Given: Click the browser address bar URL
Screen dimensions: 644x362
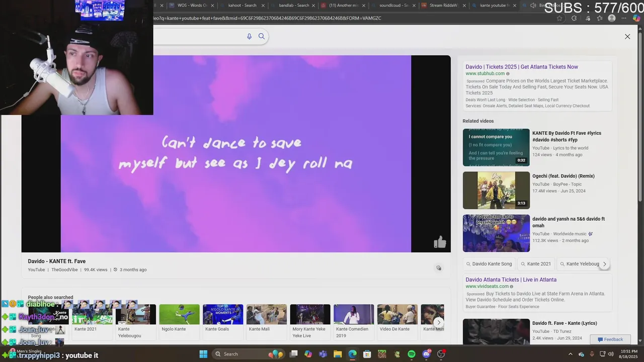Looking at the screenshot, I should tap(267, 18).
